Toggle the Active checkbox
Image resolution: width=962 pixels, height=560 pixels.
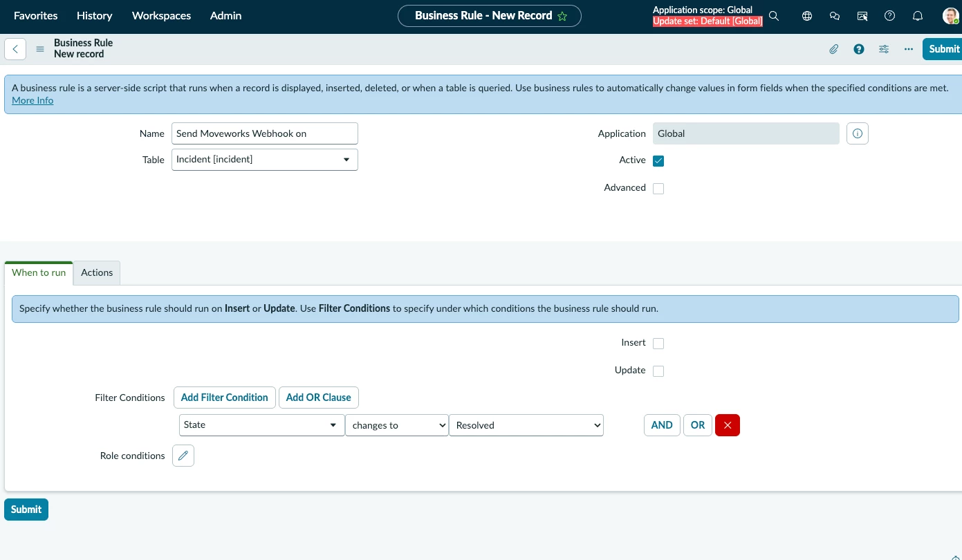tap(658, 161)
